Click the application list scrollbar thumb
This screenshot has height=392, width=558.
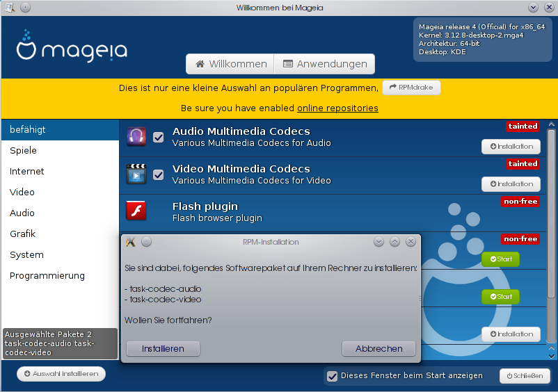tap(552, 214)
